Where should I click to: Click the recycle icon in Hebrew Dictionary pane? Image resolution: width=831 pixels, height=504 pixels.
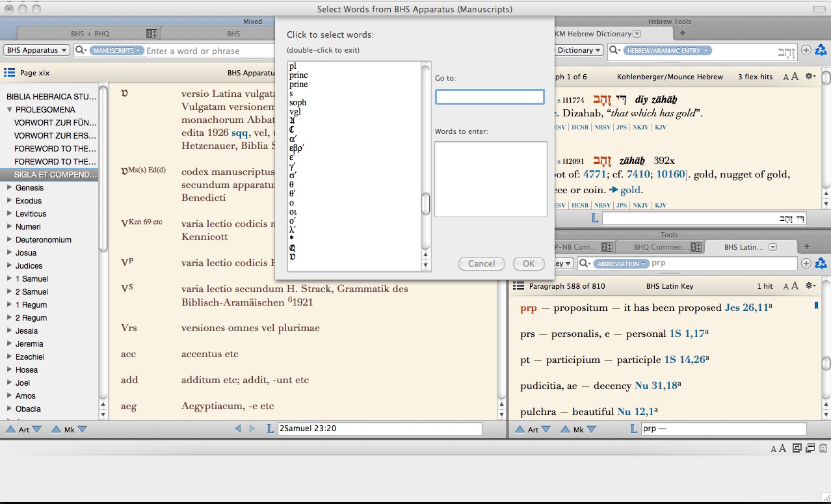tap(821, 50)
